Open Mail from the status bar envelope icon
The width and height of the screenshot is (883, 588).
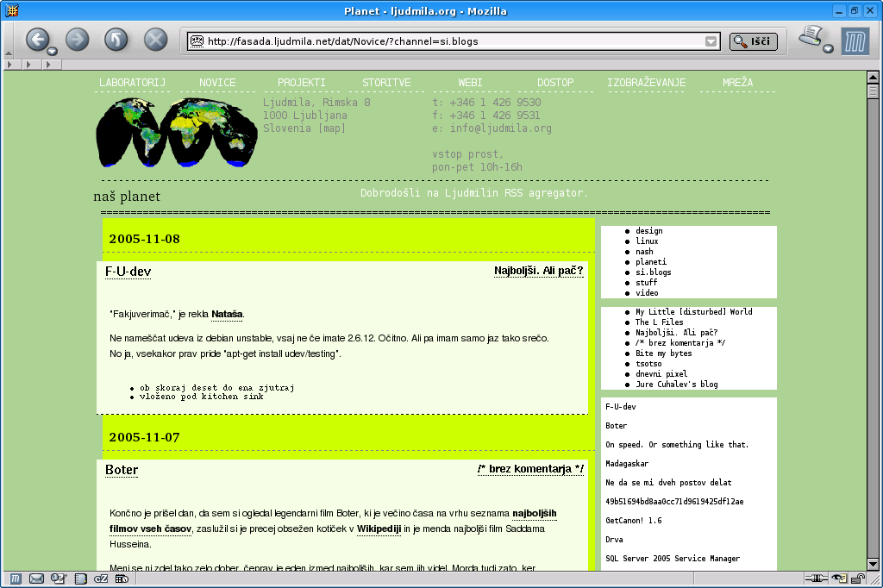pyautogui.click(x=36, y=579)
